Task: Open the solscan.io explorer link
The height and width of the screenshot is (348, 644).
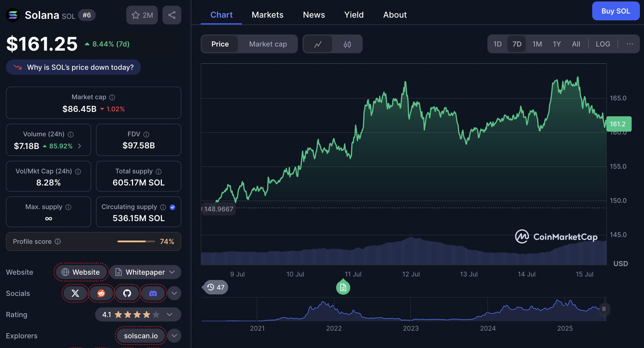Action: [141, 336]
